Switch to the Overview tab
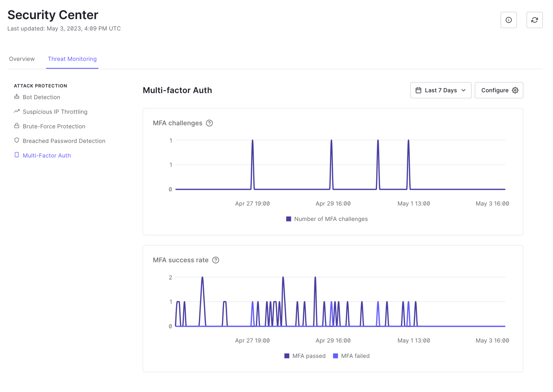Viewport: 553px width, 392px height. (22, 59)
